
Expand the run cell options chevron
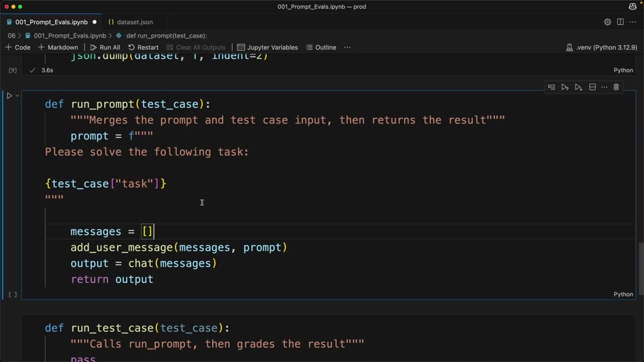pos(17,96)
